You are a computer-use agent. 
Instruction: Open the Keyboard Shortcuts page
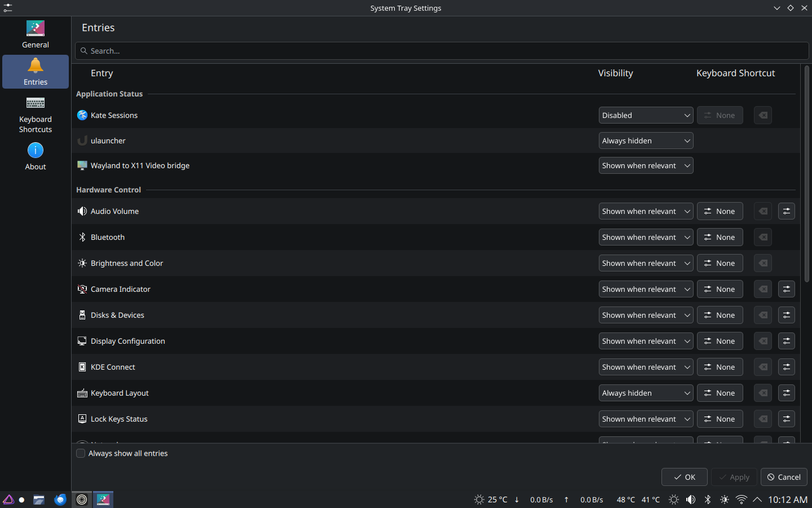click(x=36, y=115)
